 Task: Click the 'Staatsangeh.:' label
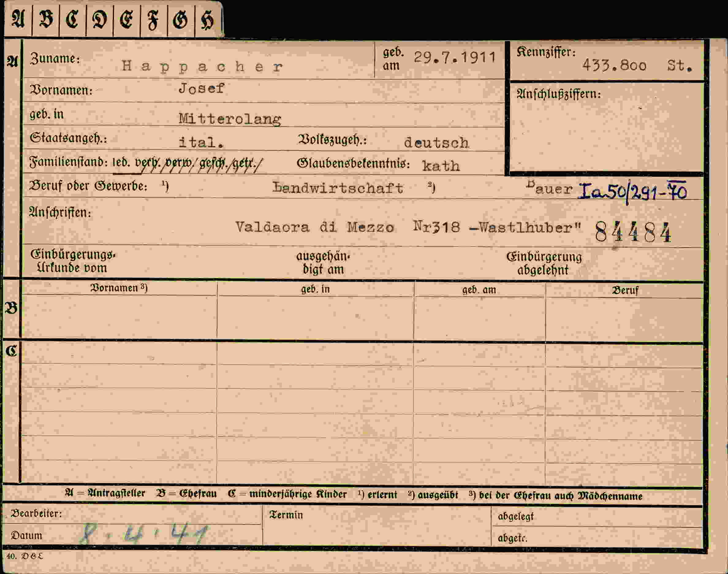(69, 138)
